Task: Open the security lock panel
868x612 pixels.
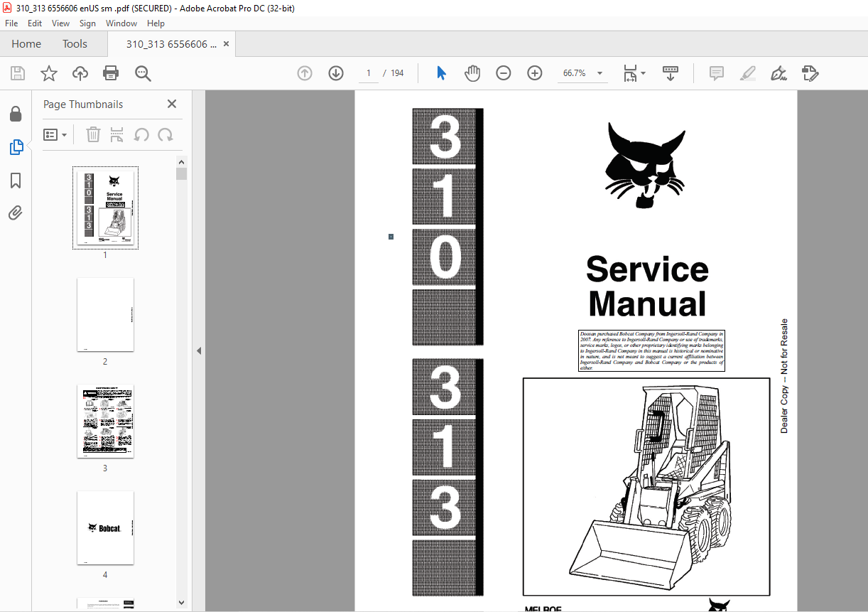Action: pyautogui.click(x=16, y=114)
